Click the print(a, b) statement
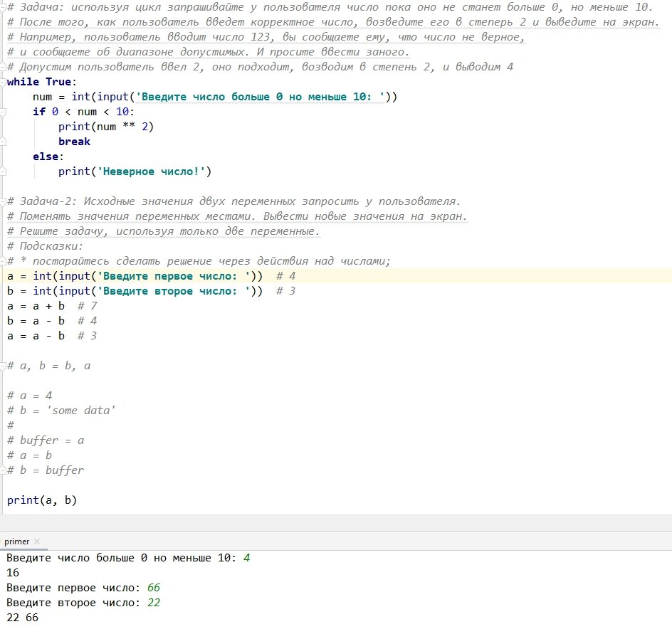672x634 pixels. point(41,500)
